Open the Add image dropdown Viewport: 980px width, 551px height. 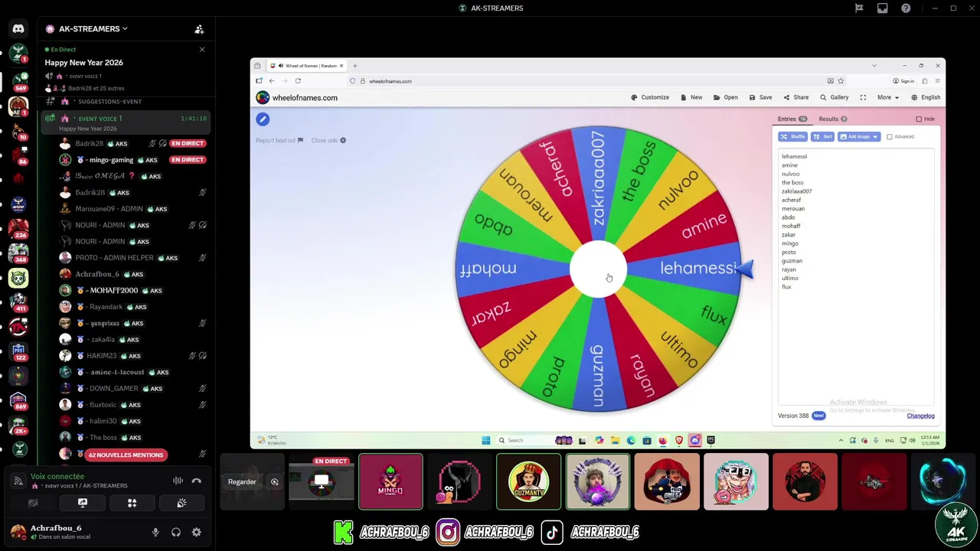point(859,137)
